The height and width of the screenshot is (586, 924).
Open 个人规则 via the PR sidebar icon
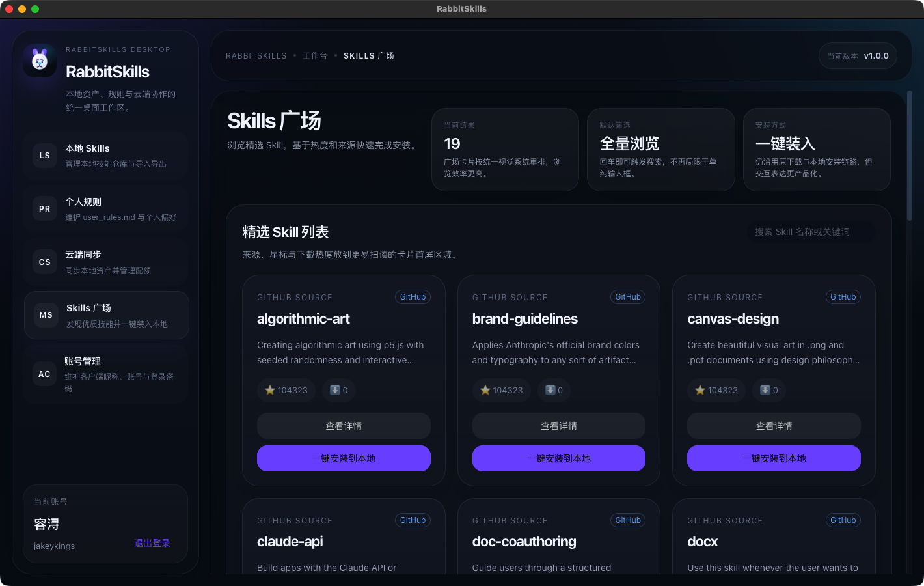[x=44, y=208]
